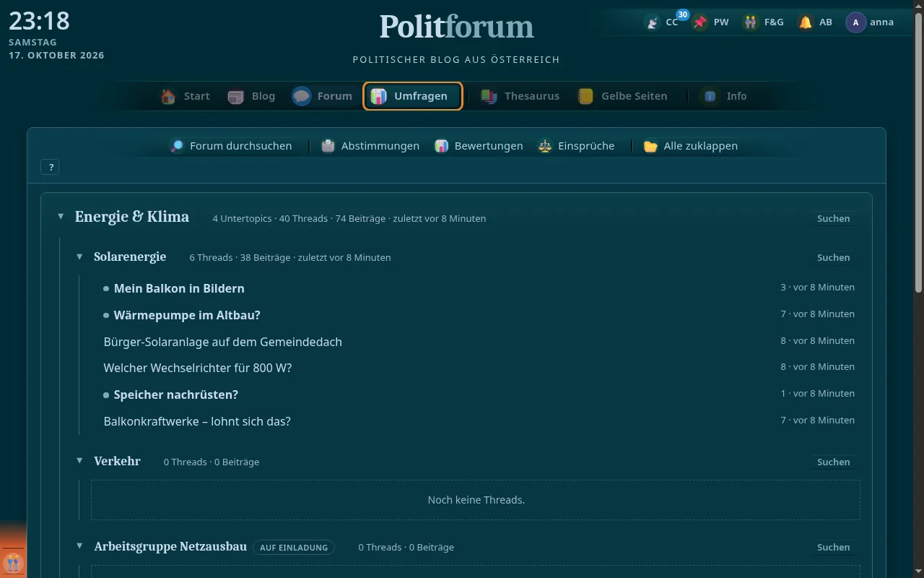924x578 pixels.
Task: Click the people icon beside F&G
Action: click(x=751, y=22)
